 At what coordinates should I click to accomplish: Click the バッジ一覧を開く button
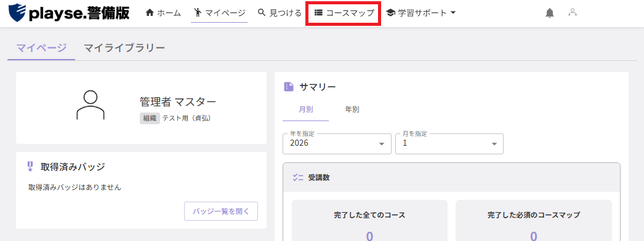tap(221, 211)
